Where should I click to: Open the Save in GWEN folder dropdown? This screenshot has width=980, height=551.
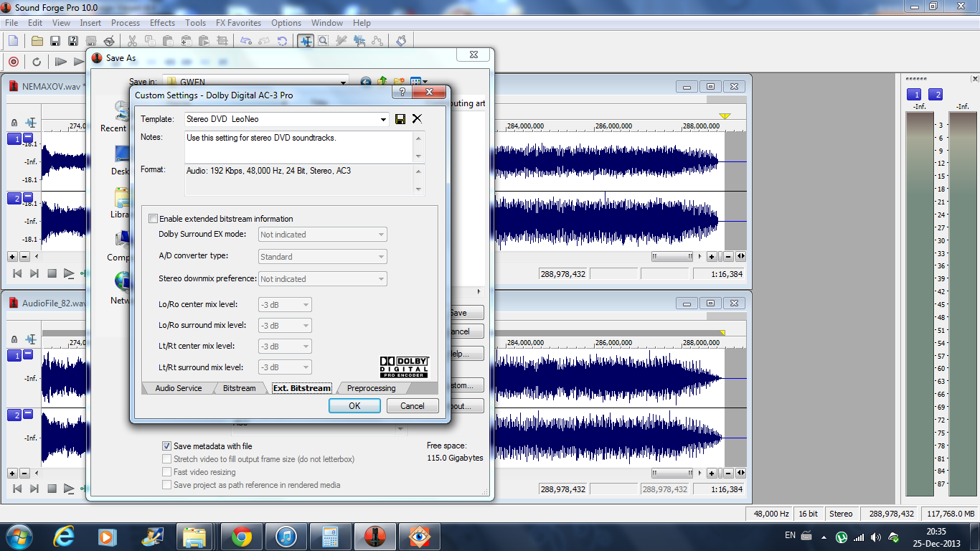344,82
